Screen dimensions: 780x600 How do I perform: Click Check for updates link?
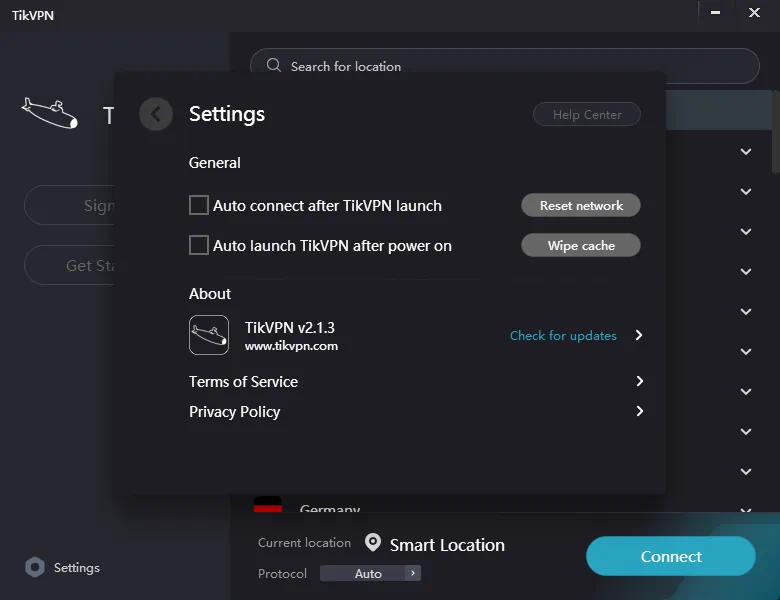tap(563, 336)
